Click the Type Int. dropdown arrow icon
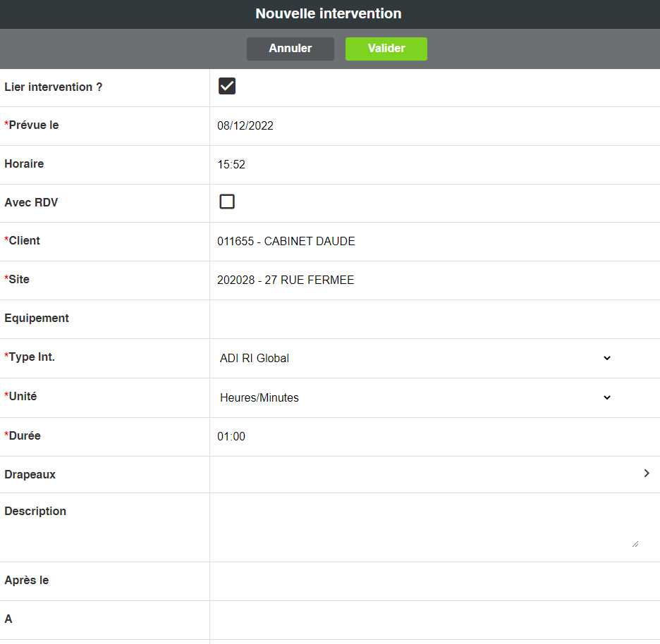The height and width of the screenshot is (644, 660). point(607,358)
